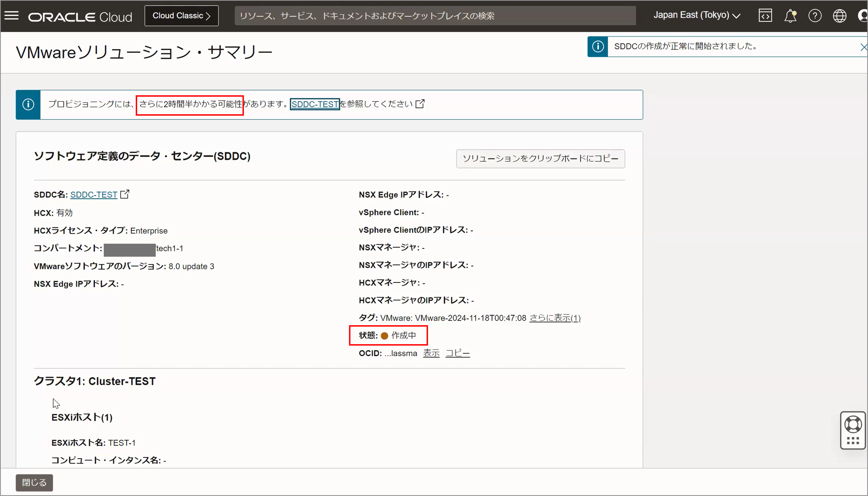The image size is (868, 496).
Task: Switch to Cloud Classic
Action: pyautogui.click(x=181, y=16)
